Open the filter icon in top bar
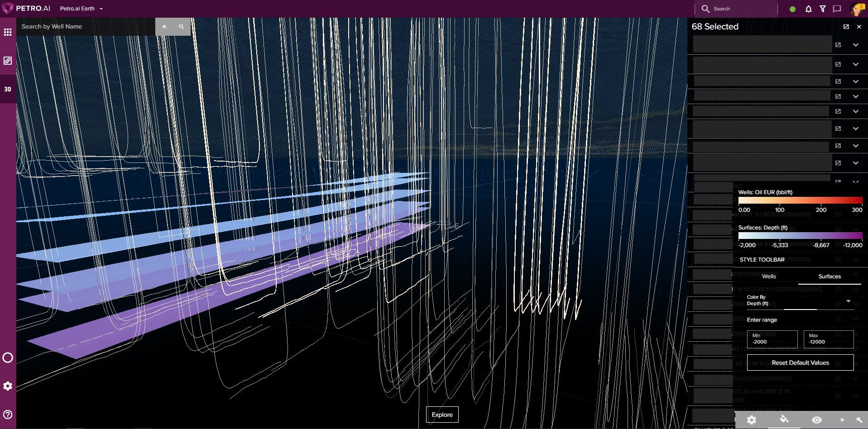Viewport: 868px width, 429px height. (823, 9)
